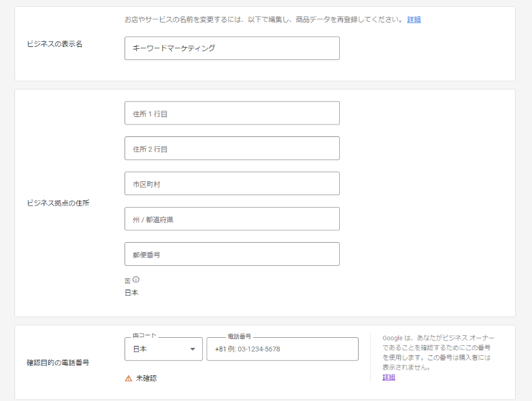This screenshot has height=401, width=532.
Task: Click the 未確認 status text
Action: click(x=146, y=378)
